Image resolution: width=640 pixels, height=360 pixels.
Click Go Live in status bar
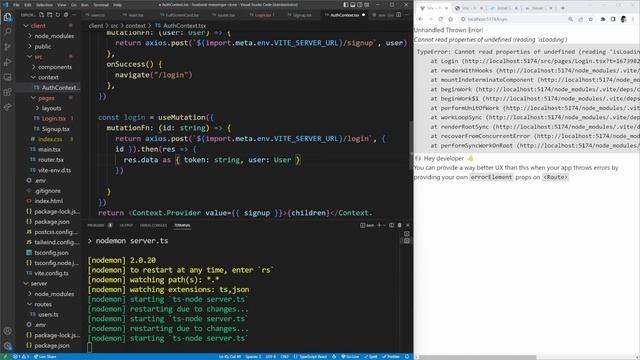click(350, 357)
